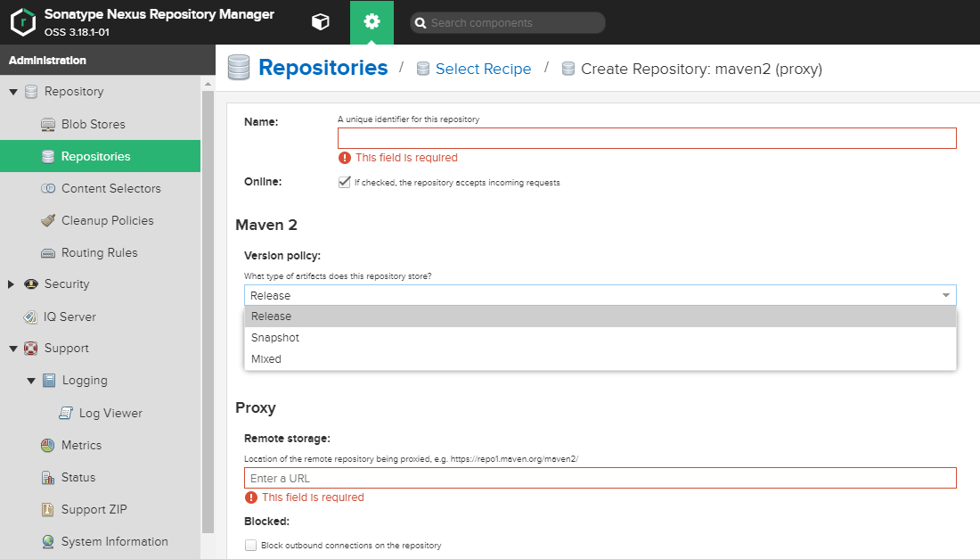980x559 pixels.
Task: Click the Cleanup Policies broom icon
Action: tap(48, 220)
